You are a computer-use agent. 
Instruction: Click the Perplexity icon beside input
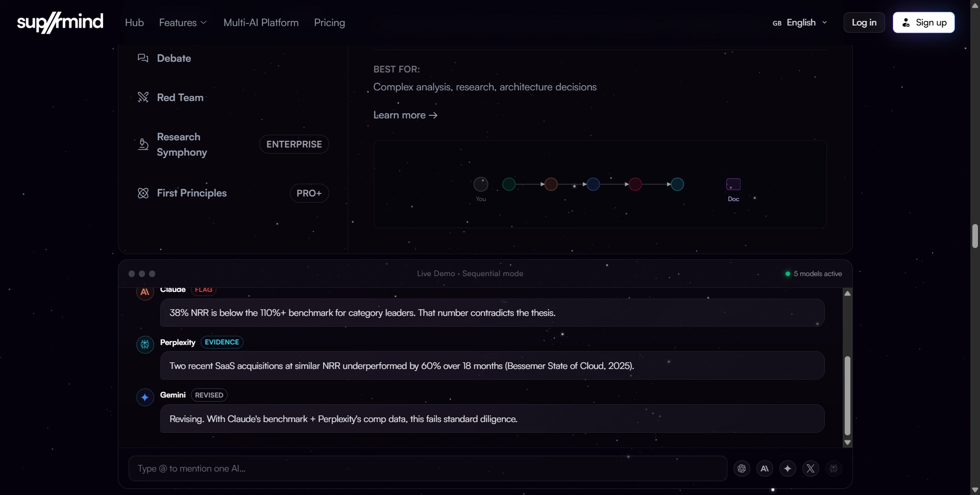click(834, 468)
